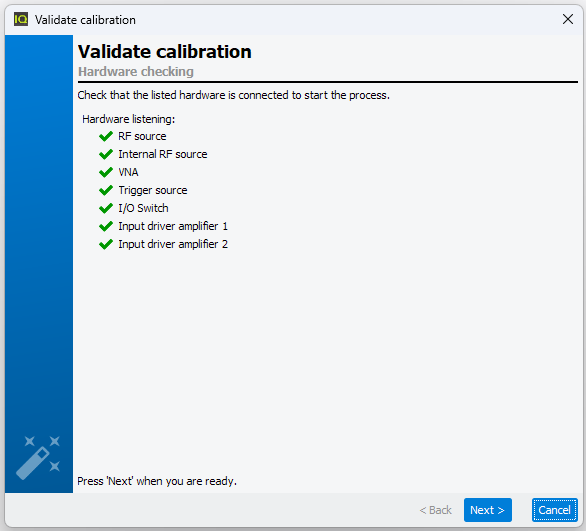Select Input driver amplifier 1 label
This screenshot has height=531, width=586.
(x=173, y=226)
